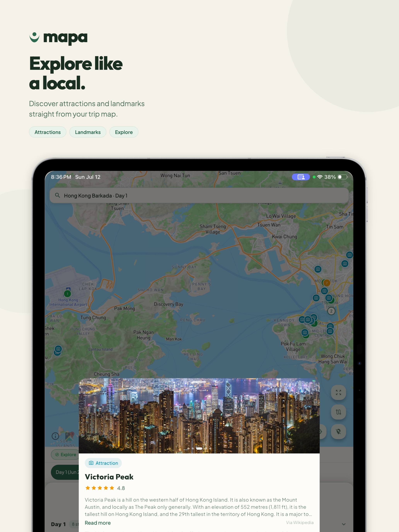Tap the Day 1 heading at bottom left

[58, 524]
